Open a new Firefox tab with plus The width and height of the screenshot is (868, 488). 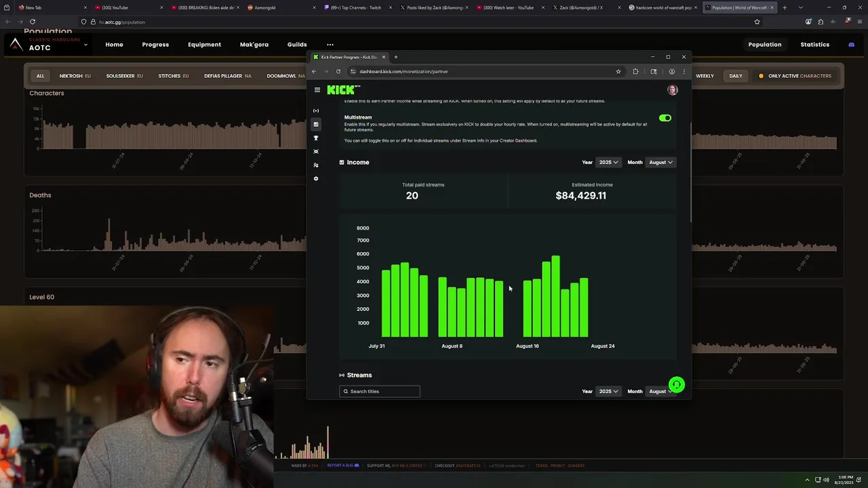[785, 7]
